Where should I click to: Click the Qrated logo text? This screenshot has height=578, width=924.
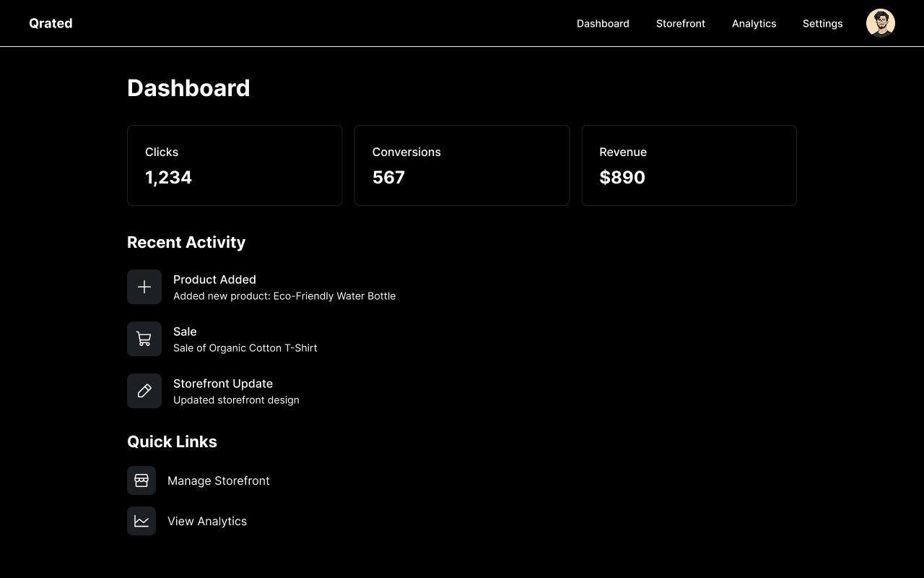point(51,23)
